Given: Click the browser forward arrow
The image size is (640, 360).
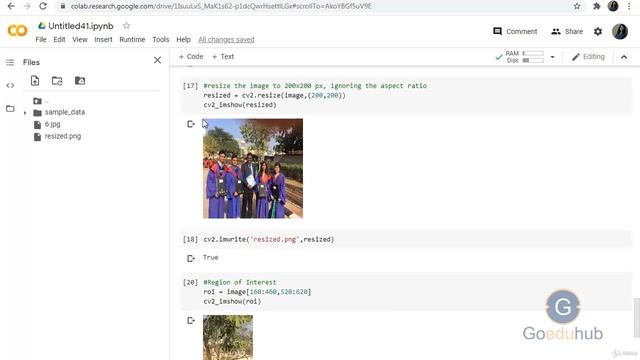Looking at the screenshot, I should (x=27, y=6).
